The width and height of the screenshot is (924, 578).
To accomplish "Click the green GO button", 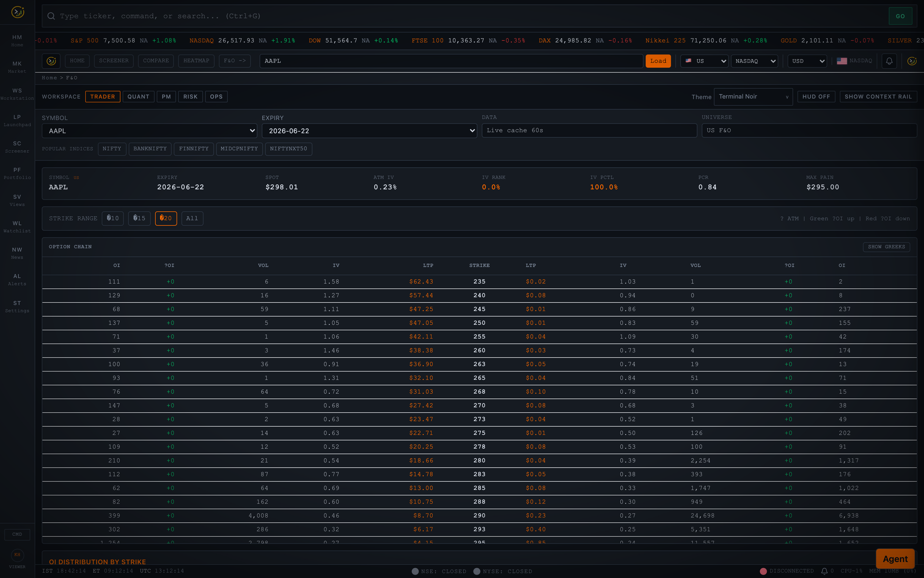I will pyautogui.click(x=900, y=16).
